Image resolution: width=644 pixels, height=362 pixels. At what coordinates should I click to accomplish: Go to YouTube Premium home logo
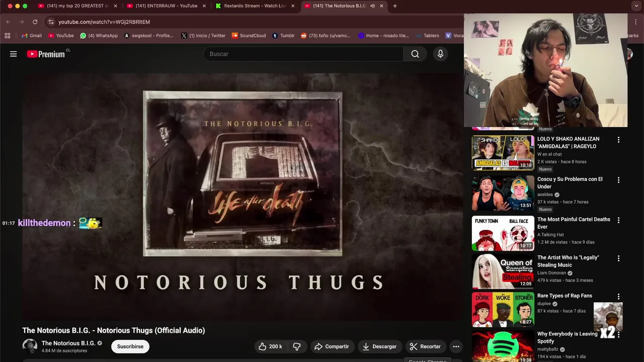46,54
